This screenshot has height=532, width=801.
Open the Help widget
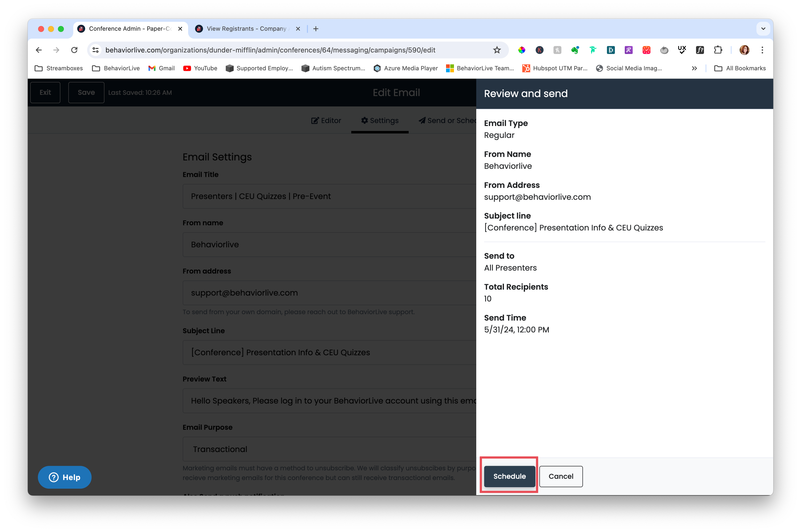(x=65, y=477)
